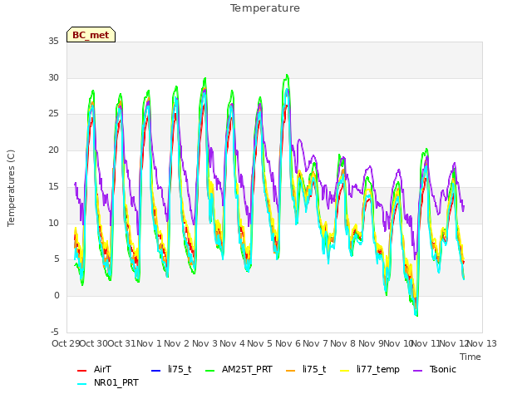Click the Nov 13 x-axis tick label

tap(482, 343)
